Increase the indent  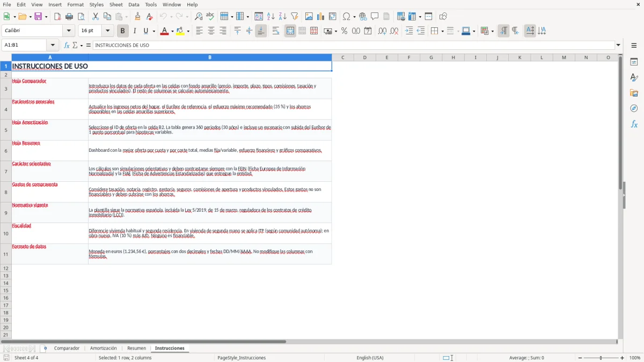pyautogui.click(x=409, y=31)
